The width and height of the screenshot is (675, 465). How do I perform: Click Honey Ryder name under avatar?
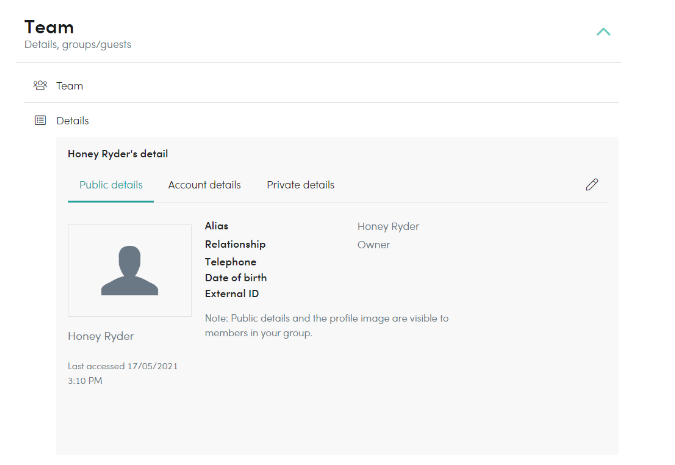101,336
